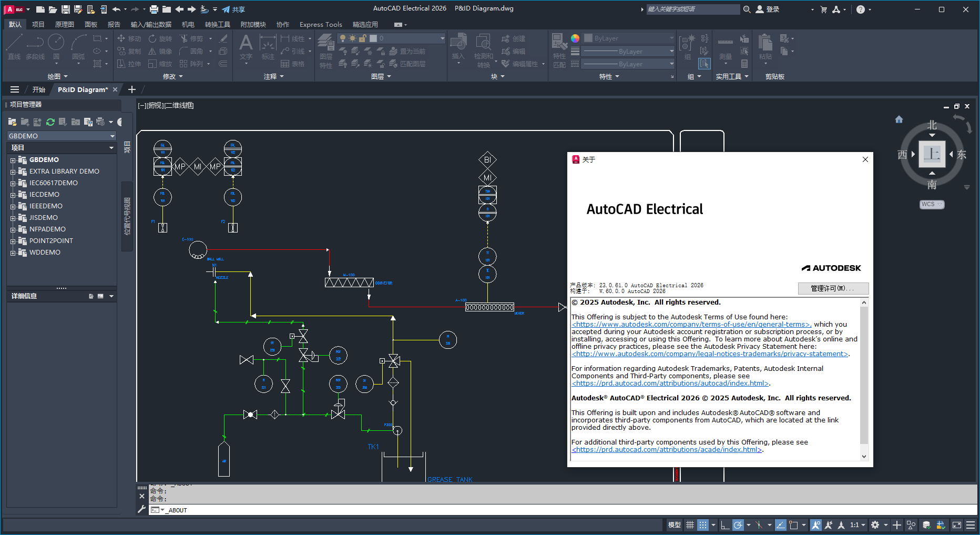
Task: Expand the GBDEMO project tree node
Action: (x=13, y=160)
